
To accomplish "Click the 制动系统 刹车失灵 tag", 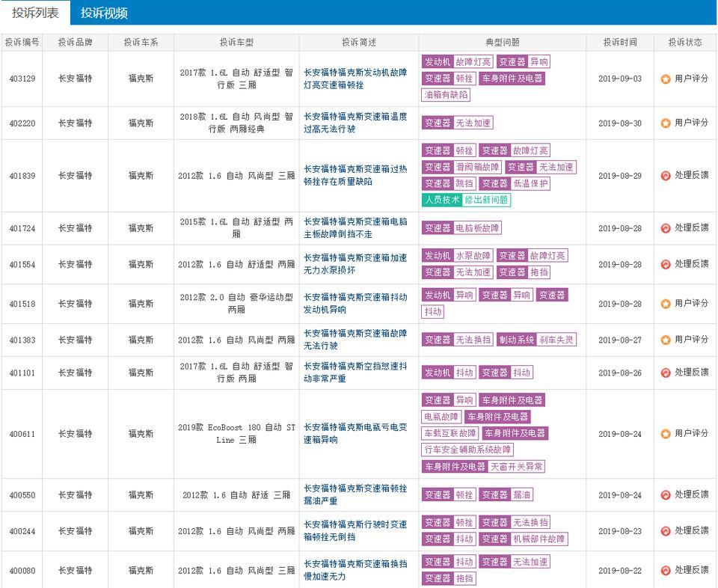I will [x=537, y=340].
